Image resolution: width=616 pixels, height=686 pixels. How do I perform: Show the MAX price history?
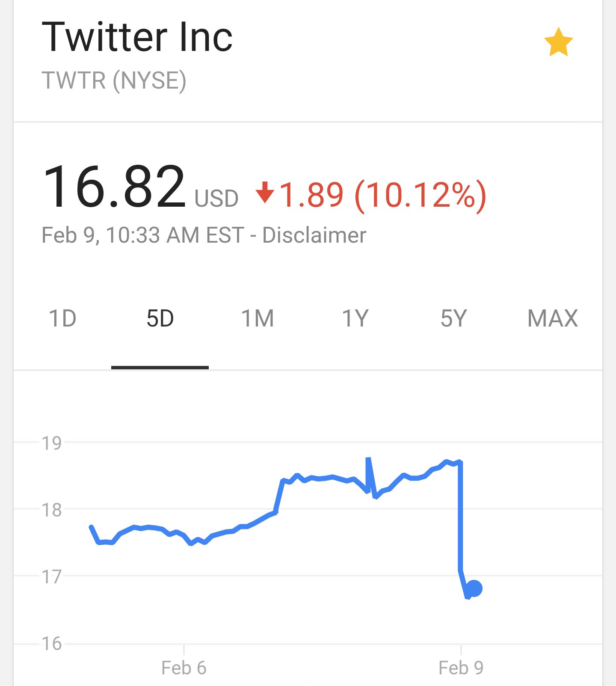coord(553,318)
